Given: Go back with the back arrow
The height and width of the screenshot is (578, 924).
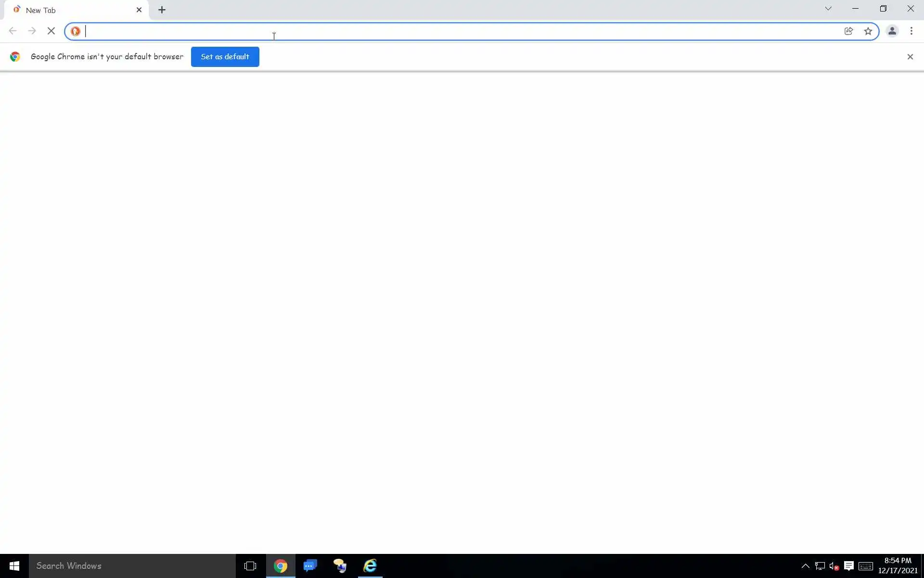Looking at the screenshot, I should 13,31.
